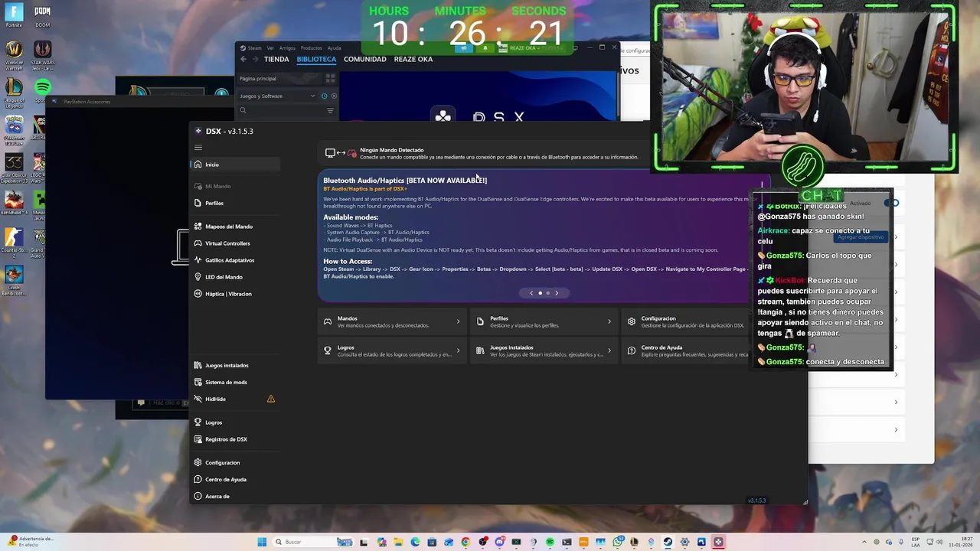Open the Amigos menu in Steam

point(287,48)
